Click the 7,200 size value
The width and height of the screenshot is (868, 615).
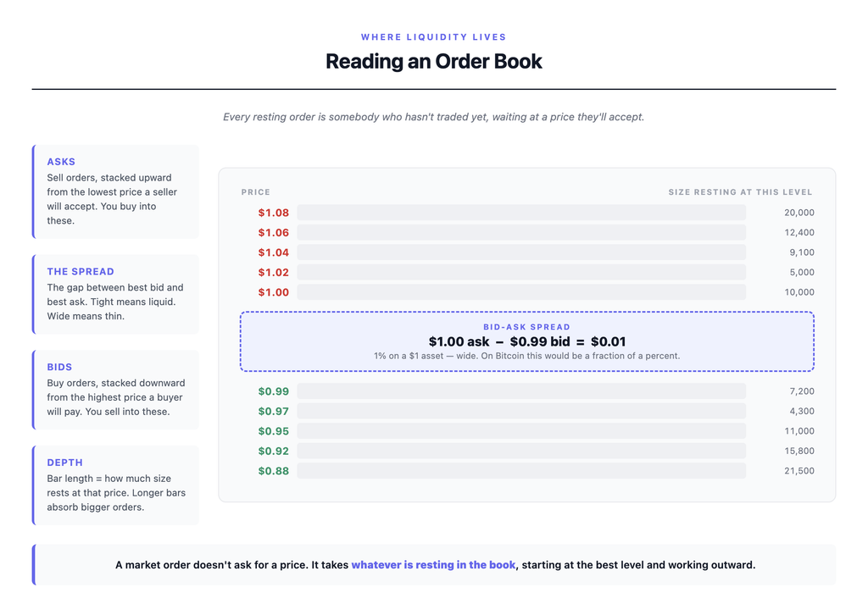tap(802, 391)
